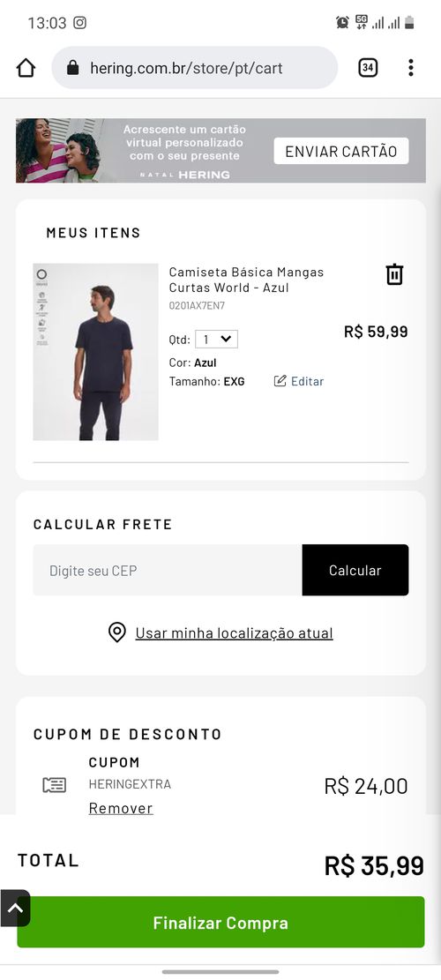Delete the item with the trash icon
Image resolution: width=441 pixels, height=980 pixels.
click(x=394, y=274)
